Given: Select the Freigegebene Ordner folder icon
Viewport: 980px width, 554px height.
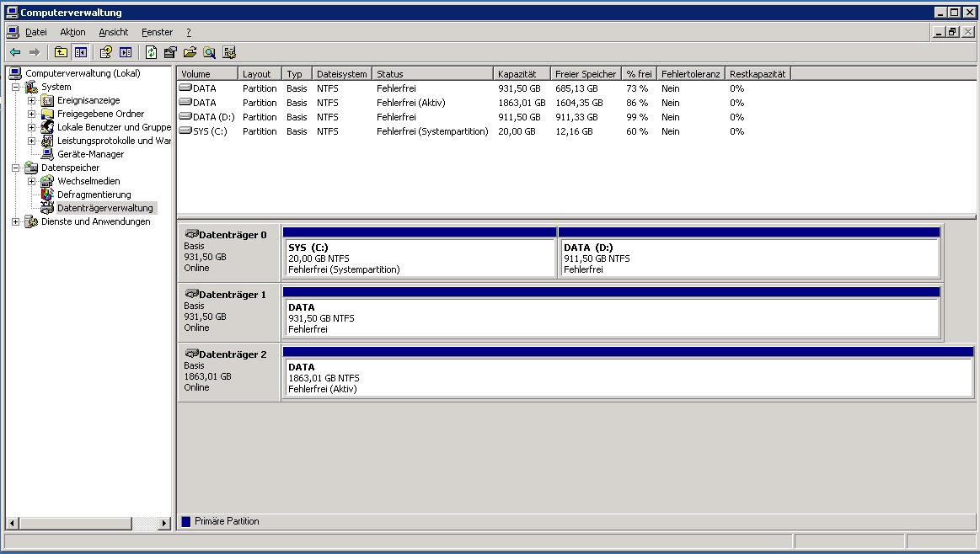Looking at the screenshot, I should click(x=47, y=114).
